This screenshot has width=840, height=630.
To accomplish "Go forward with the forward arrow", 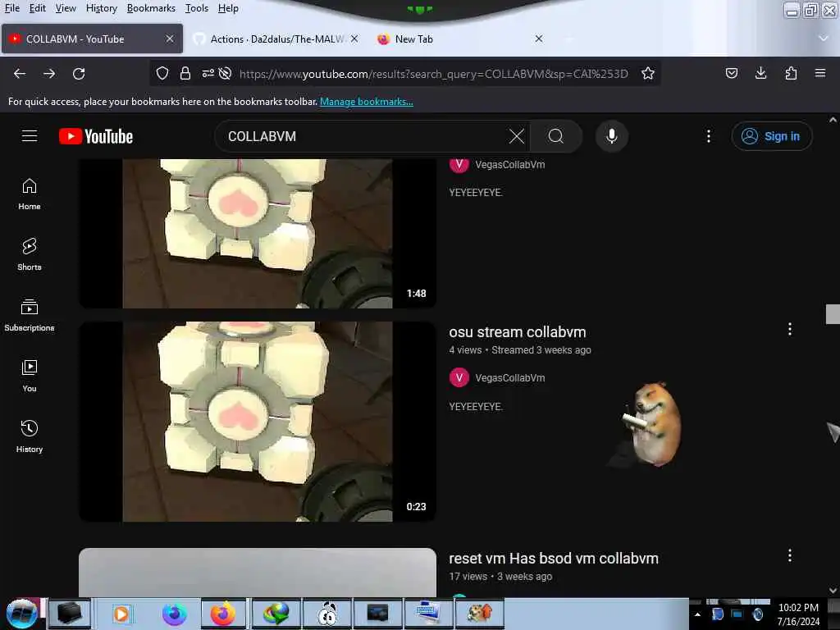I will [x=49, y=73].
